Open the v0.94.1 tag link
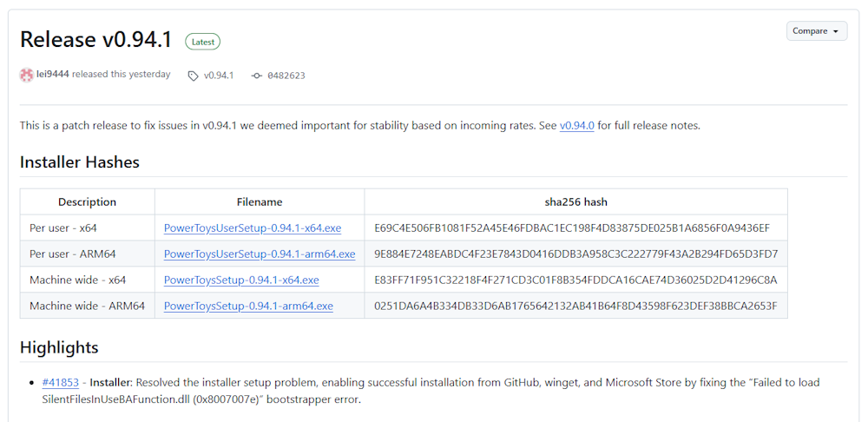Image resolution: width=868 pixels, height=422 pixels. click(219, 76)
